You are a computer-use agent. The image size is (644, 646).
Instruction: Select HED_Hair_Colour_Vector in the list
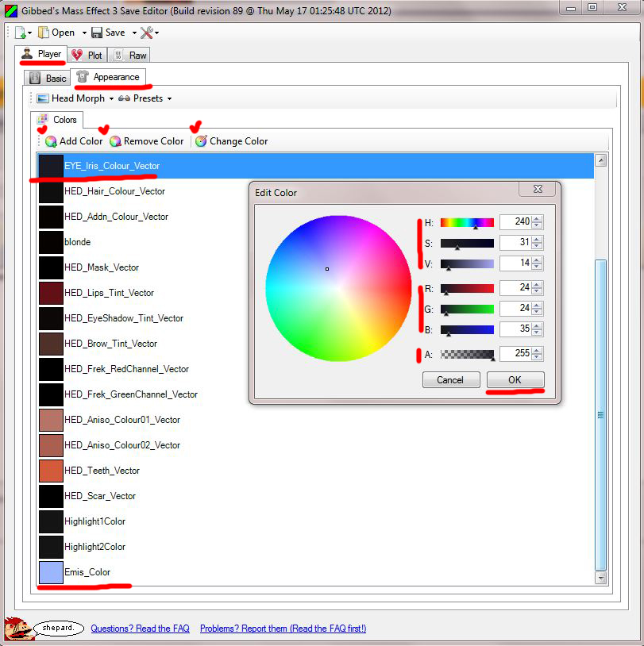point(114,191)
